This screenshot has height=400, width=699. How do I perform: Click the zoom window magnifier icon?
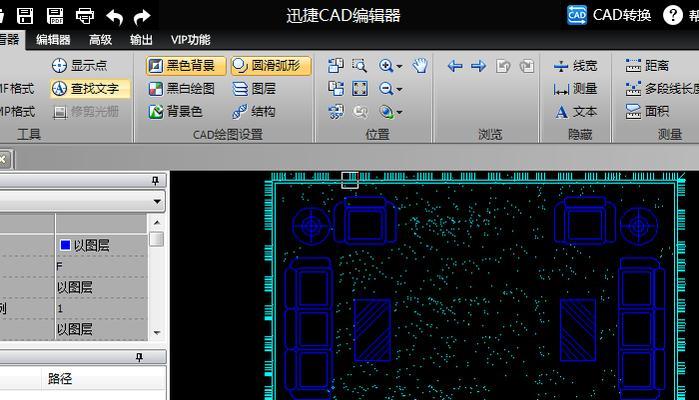point(359,66)
